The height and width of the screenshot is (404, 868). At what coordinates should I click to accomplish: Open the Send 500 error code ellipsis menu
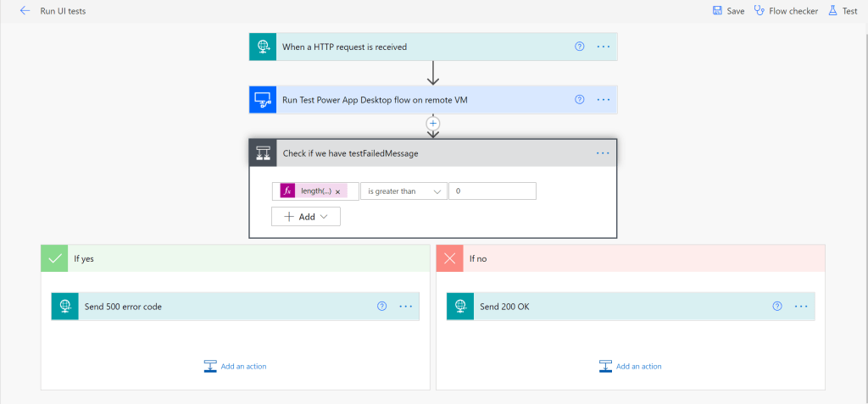405,307
